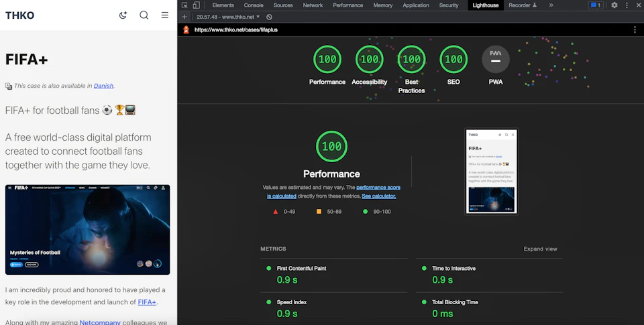The height and width of the screenshot is (325, 644).
Task: Open the 'See calculator.' link
Action: (378, 196)
